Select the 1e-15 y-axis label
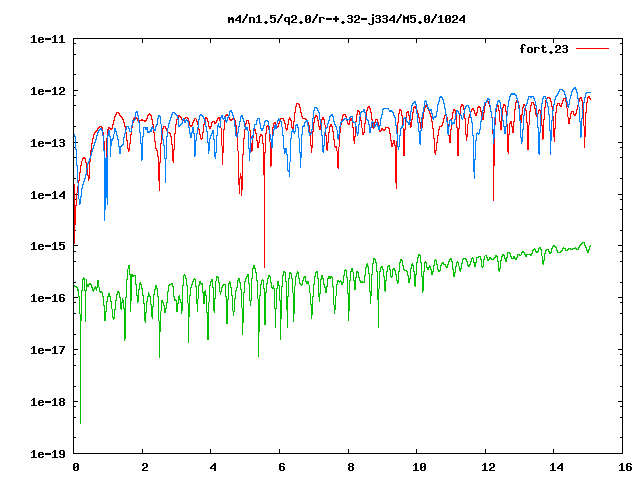This screenshot has width=640, height=480. point(48,246)
